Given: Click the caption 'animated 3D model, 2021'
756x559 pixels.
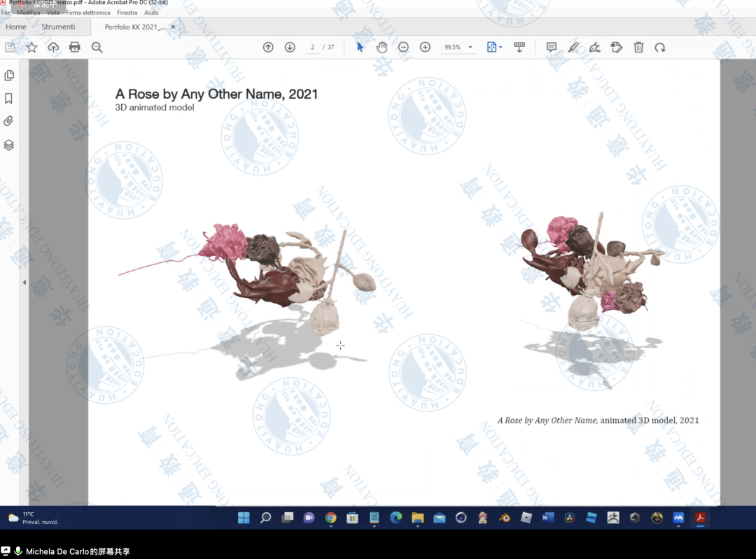Looking at the screenshot, I should tap(649, 420).
